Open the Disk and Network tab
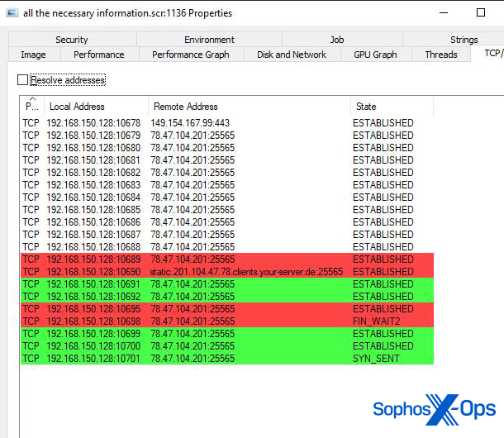The height and width of the screenshot is (438, 504). 292,55
